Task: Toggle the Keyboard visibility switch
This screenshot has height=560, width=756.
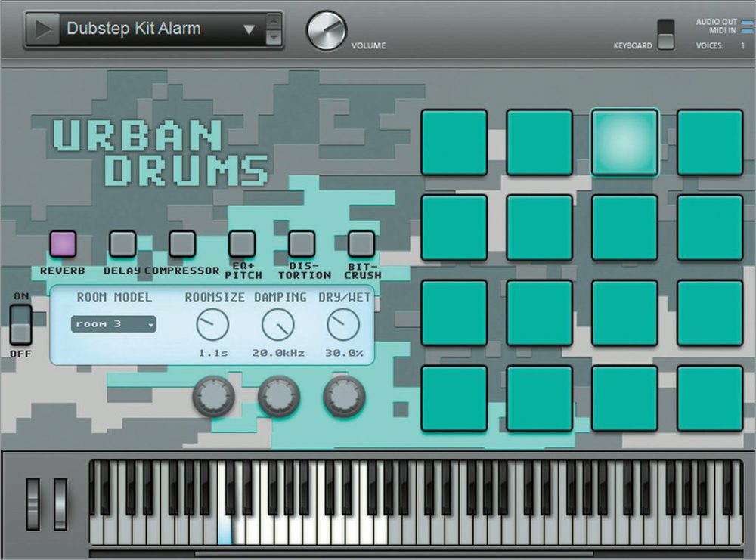Action: click(666, 34)
